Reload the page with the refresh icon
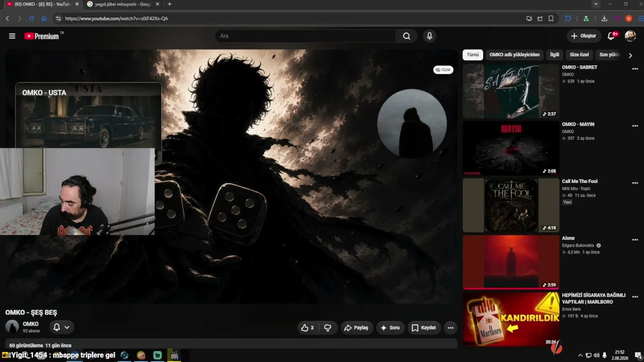The width and height of the screenshot is (644, 362). click(32, 19)
